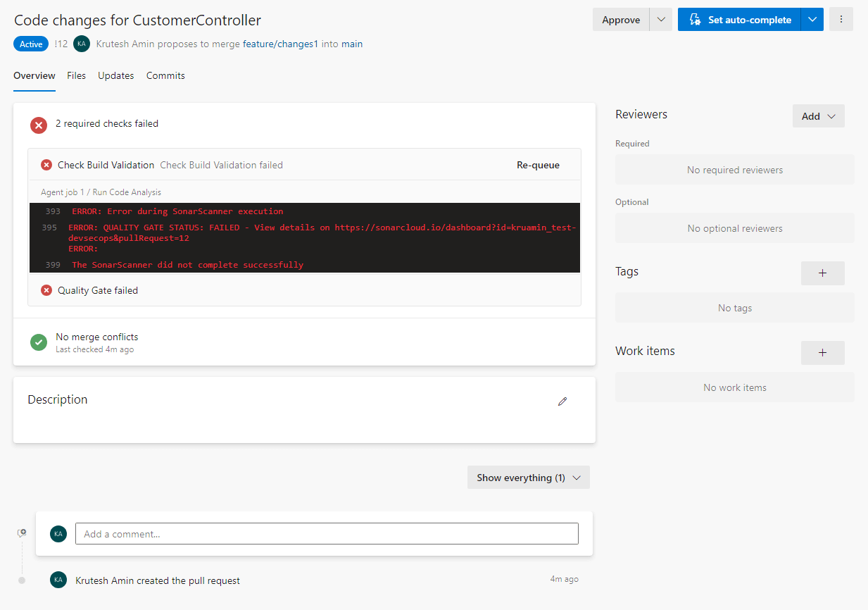This screenshot has height=610, width=868.
Task: Open the Add reviewers dropdown
Action: pyautogui.click(x=818, y=116)
